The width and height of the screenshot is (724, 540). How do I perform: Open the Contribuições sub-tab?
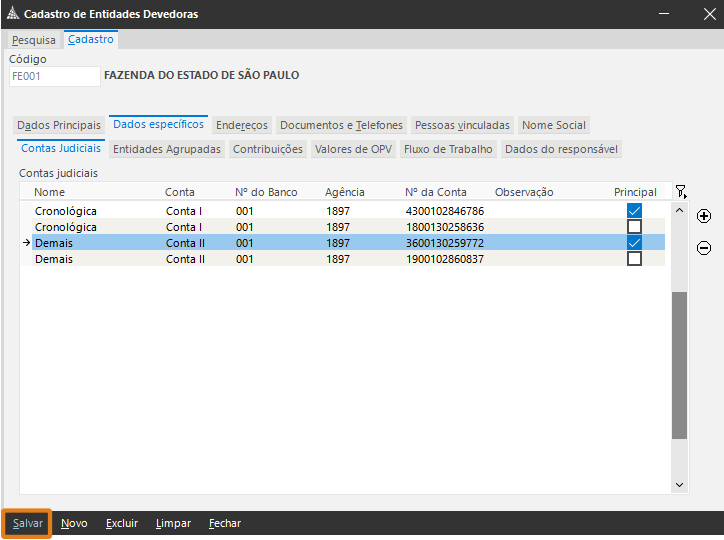click(x=268, y=149)
